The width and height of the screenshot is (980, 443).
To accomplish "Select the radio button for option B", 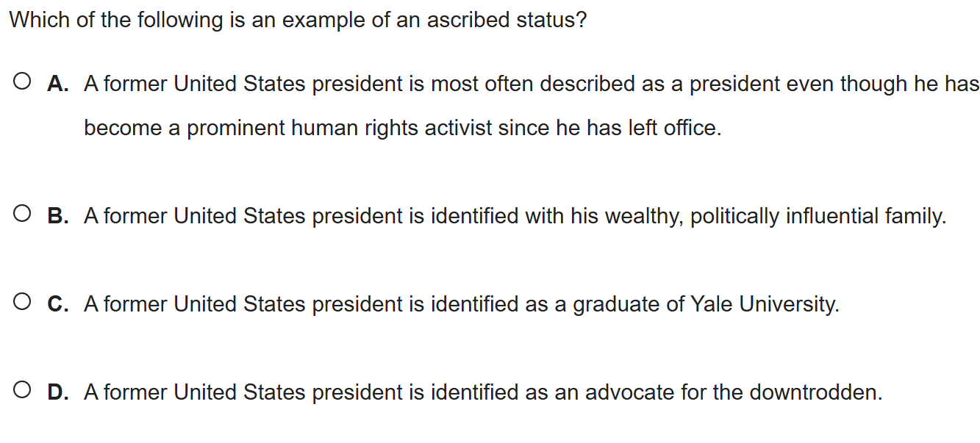I will click(x=22, y=214).
